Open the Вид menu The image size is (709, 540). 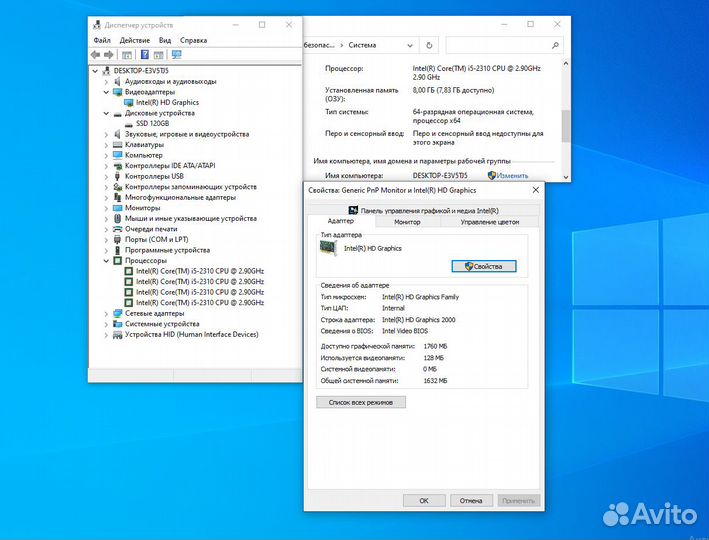pos(165,40)
